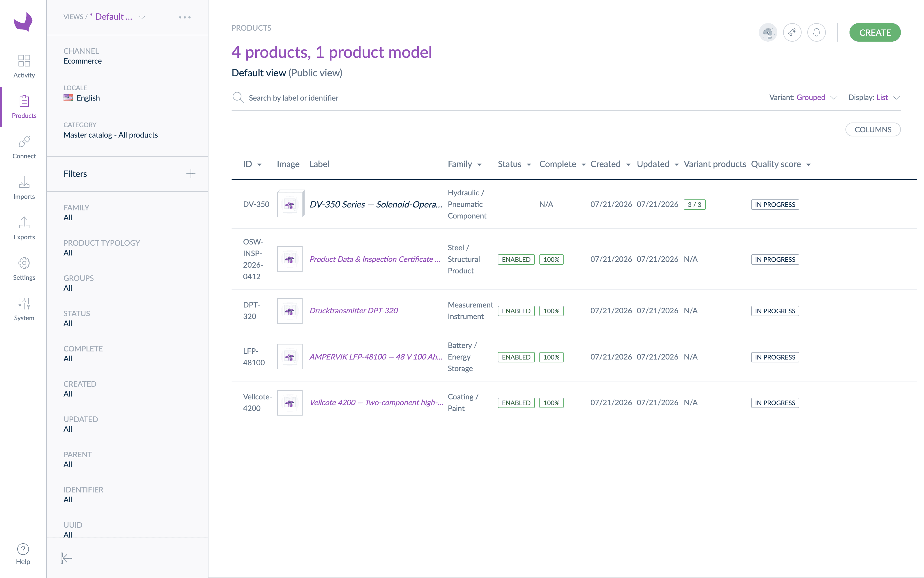
Task: Open the Vellcote-4200 product image
Action: click(290, 403)
